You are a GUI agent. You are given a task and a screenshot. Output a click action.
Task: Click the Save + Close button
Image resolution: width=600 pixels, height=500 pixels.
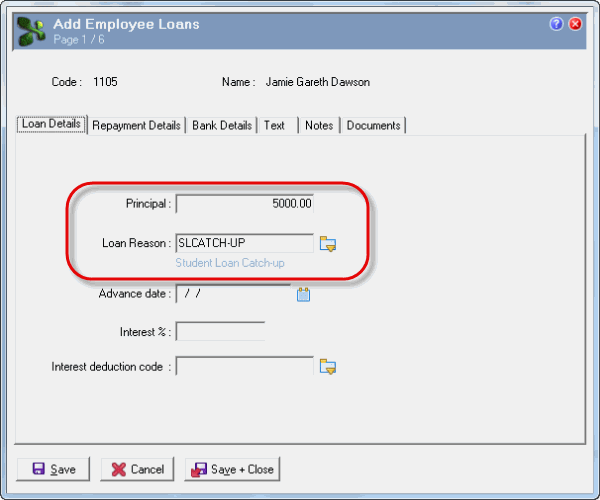click(232, 469)
